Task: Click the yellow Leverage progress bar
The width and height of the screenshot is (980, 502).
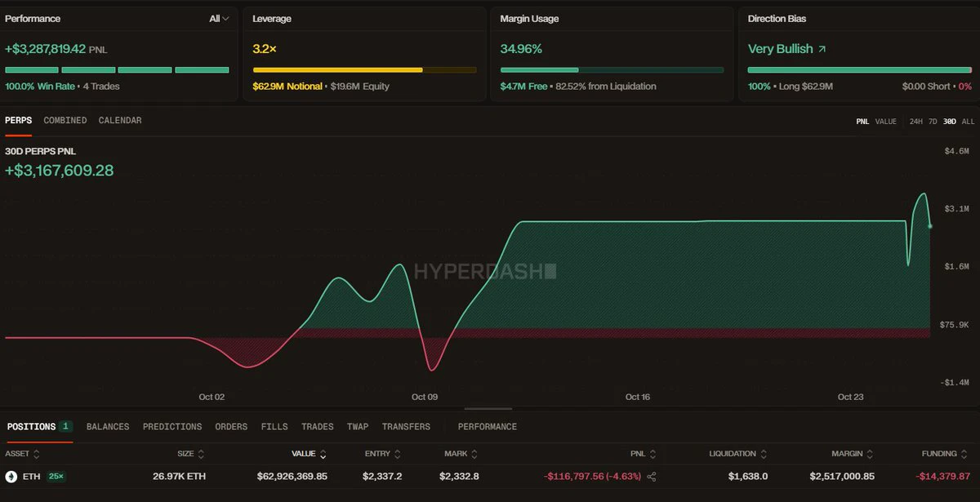Action: coord(364,70)
